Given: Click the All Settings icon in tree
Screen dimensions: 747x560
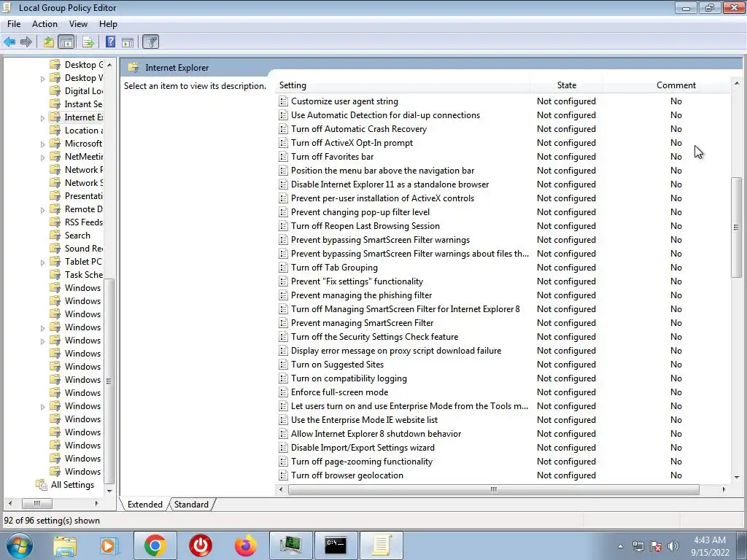Looking at the screenshot, I should click(x=42, y=485).
